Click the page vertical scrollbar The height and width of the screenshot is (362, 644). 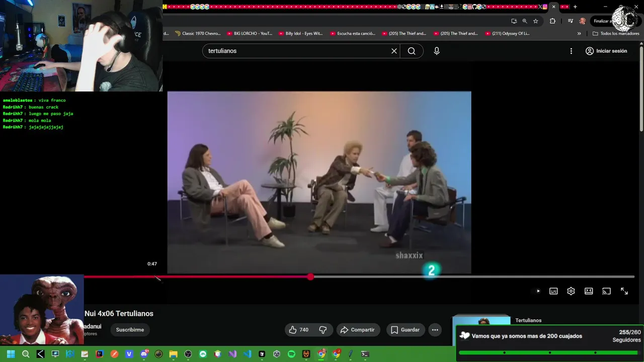pos(641,88)
